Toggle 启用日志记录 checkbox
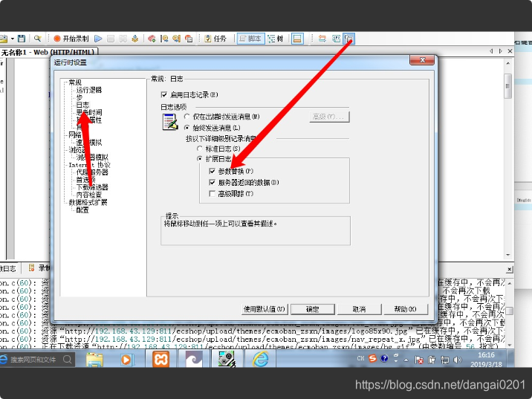This screenshot has width=532, height=399. coord(164,94)
